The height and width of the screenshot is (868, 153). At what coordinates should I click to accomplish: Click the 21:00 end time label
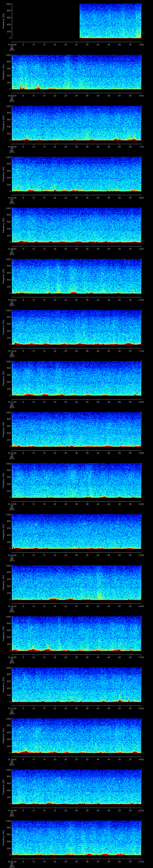tap(141, 861)
